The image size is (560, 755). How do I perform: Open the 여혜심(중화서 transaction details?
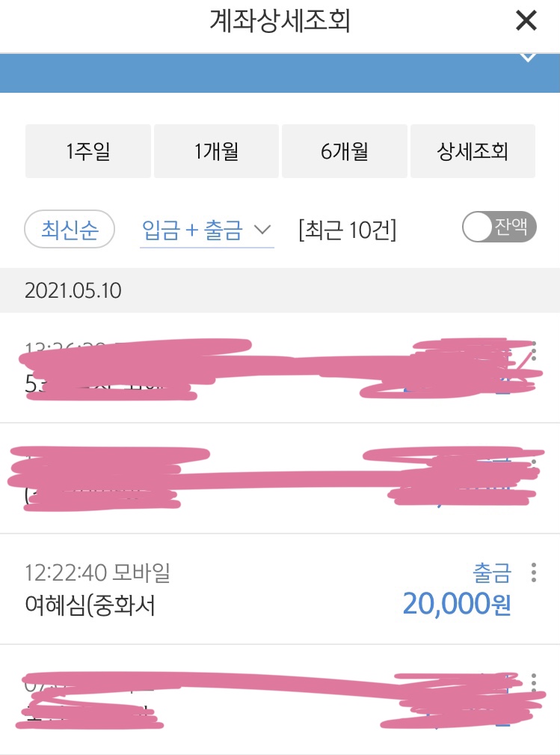pyautogui.click(x=90, y=604)
